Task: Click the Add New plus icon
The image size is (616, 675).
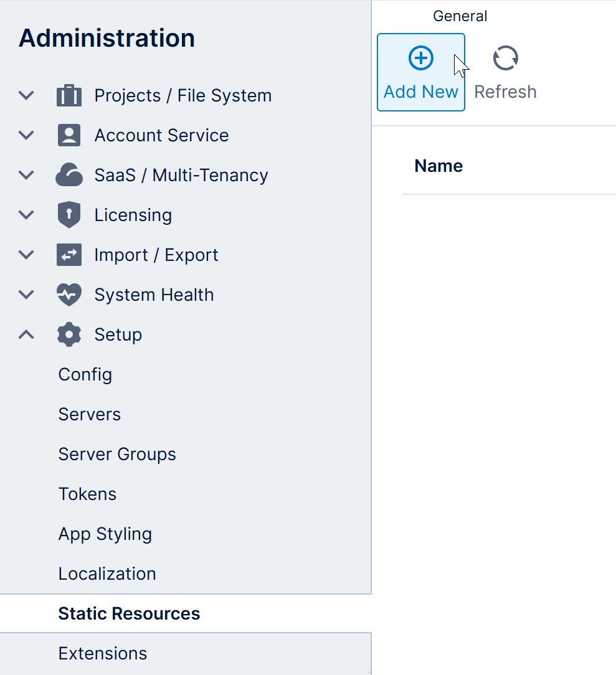Action: [x=420, y=59]
